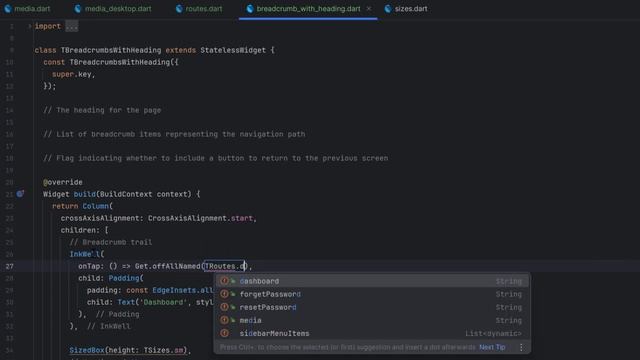
Task: Switch to the media.dart tab
Action: point(27,9)
